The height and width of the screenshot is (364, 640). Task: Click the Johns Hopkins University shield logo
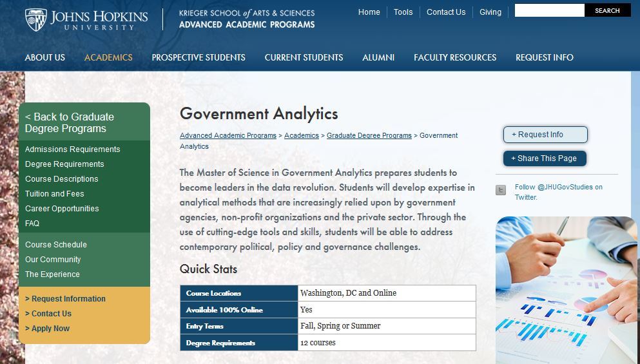(x=35, y=19)
